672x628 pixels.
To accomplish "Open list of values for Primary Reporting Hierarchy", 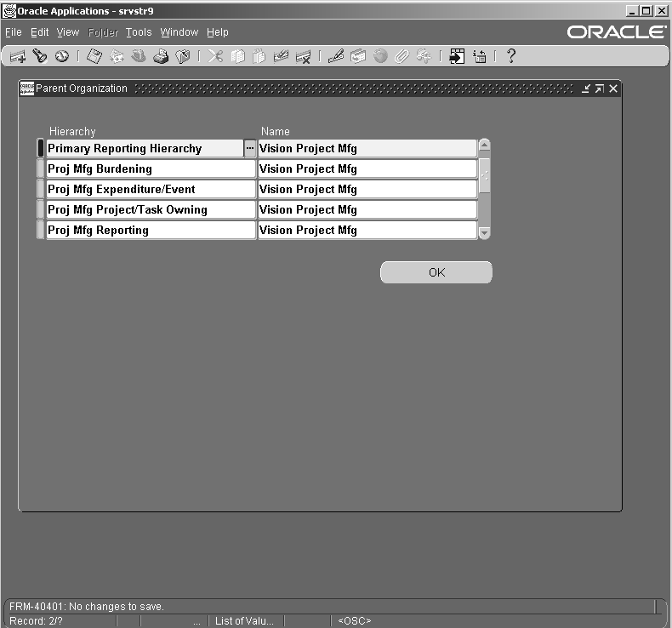I will pos(250,148).
